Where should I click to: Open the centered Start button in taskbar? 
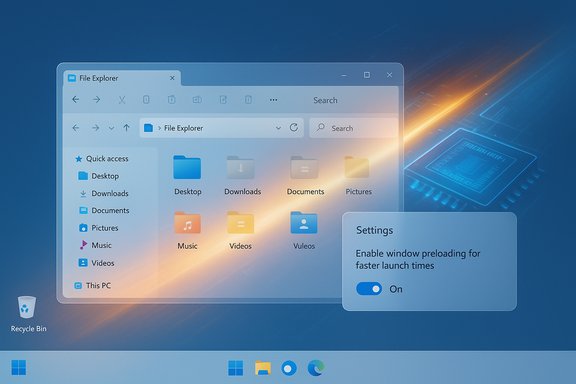pyautogui.click(x=235, y=368)
